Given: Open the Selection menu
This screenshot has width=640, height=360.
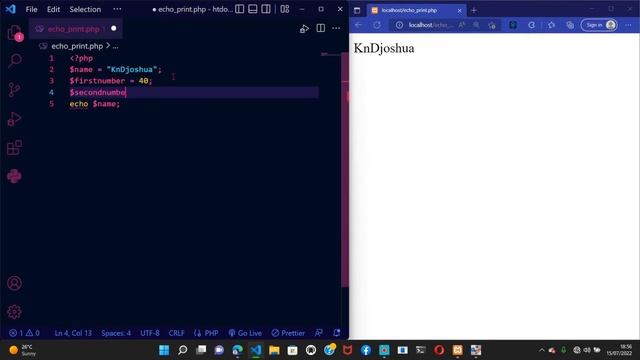Looking at the screenshot, I should (x=85, y=9).
